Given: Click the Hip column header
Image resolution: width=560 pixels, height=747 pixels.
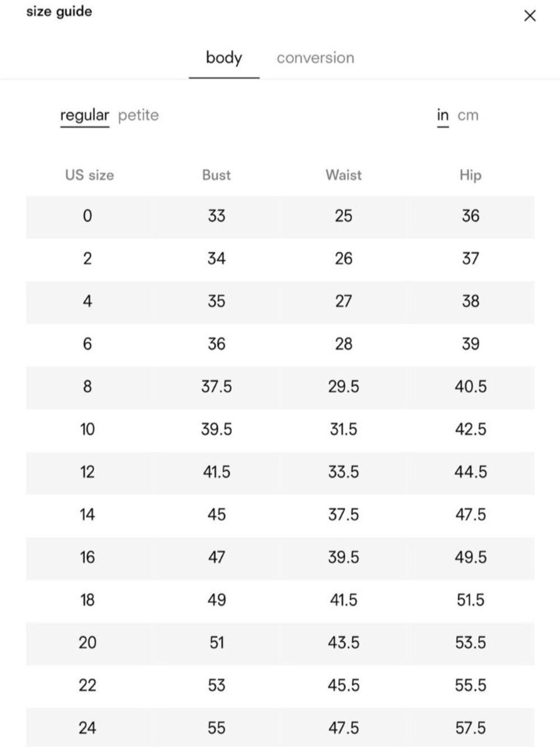Looking at the screenshot, I should click(x=470, y=175).
